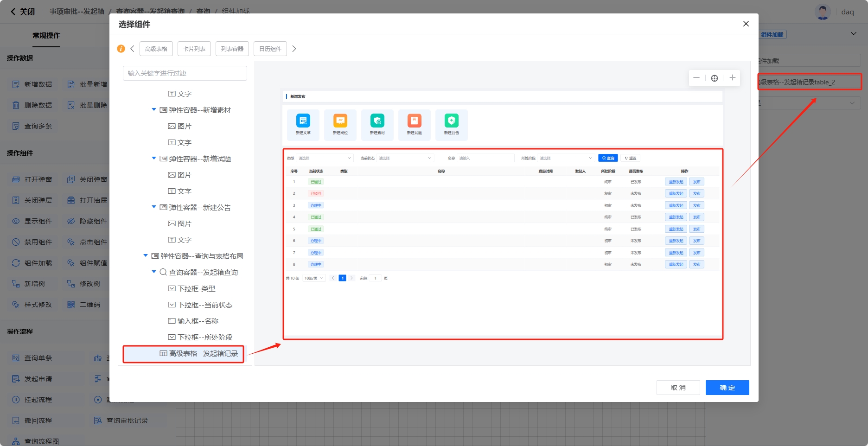Collapse the 弹性容器--查询与表格布局 node

pos(146,256)
